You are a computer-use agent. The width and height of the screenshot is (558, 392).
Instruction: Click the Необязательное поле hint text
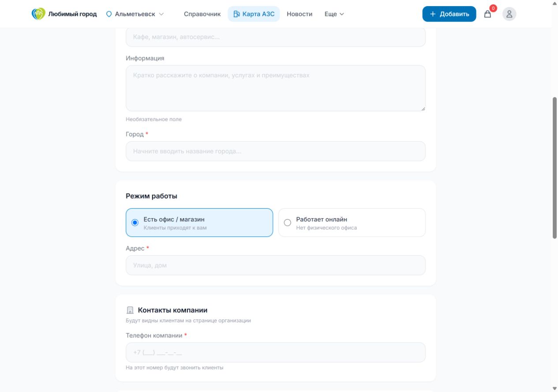pos(154,119)
